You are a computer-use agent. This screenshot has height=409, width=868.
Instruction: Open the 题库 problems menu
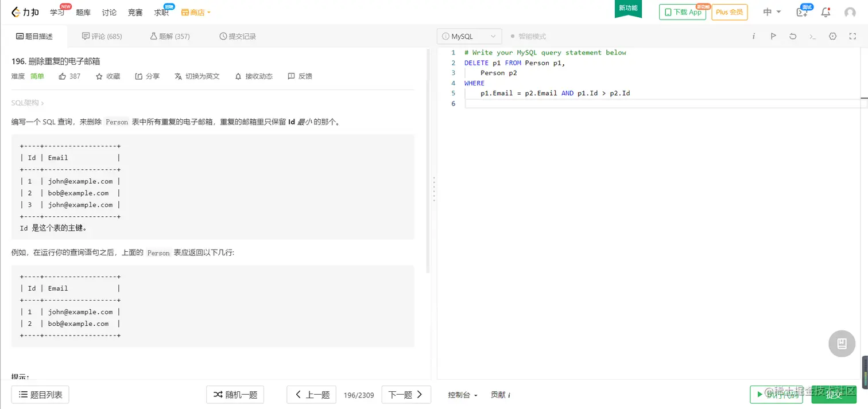(x=83, y=11)
